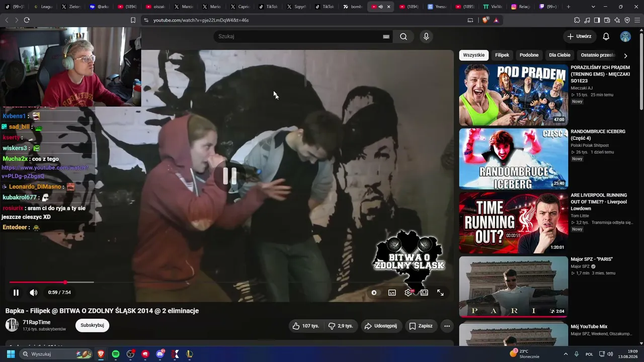Click the chat link youtube.com/watch?v=PLDg-pZbgaQ
644x362 pixels.
pyautogui.click(x=45, y=172)
